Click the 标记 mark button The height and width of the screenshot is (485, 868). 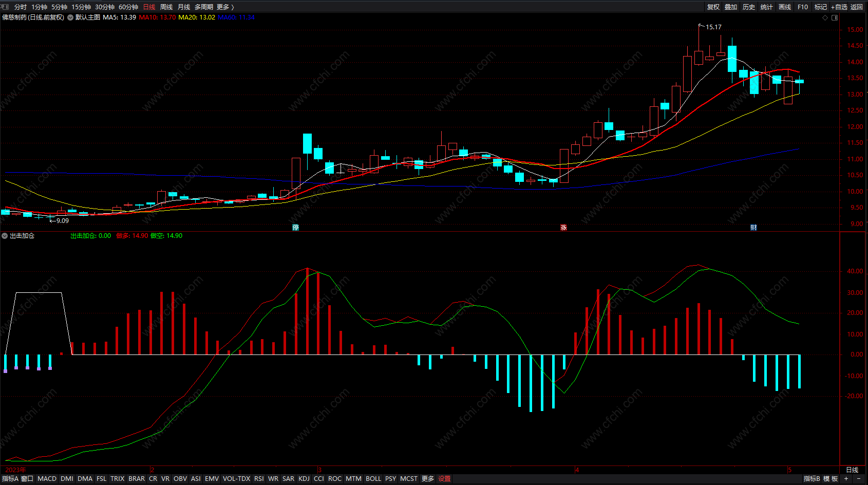[821, 7]
